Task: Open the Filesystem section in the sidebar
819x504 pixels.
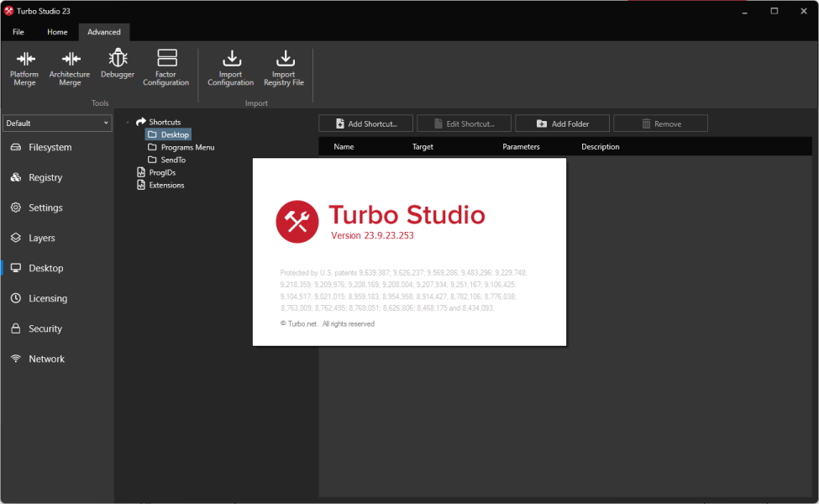Action: 57,147
